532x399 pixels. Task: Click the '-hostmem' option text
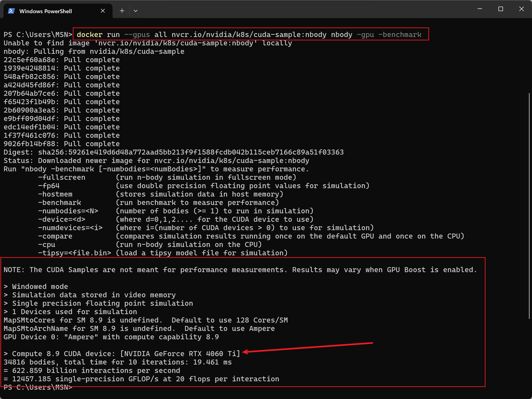point(55,194)
